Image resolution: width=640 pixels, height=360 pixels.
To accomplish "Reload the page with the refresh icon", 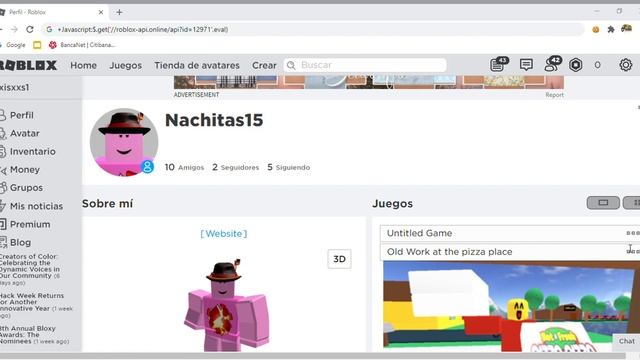I will click(x=30, y=29).
